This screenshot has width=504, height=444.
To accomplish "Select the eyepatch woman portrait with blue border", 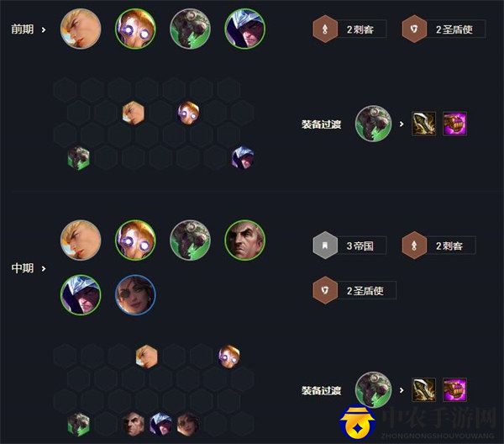I will tap(135, 294).
